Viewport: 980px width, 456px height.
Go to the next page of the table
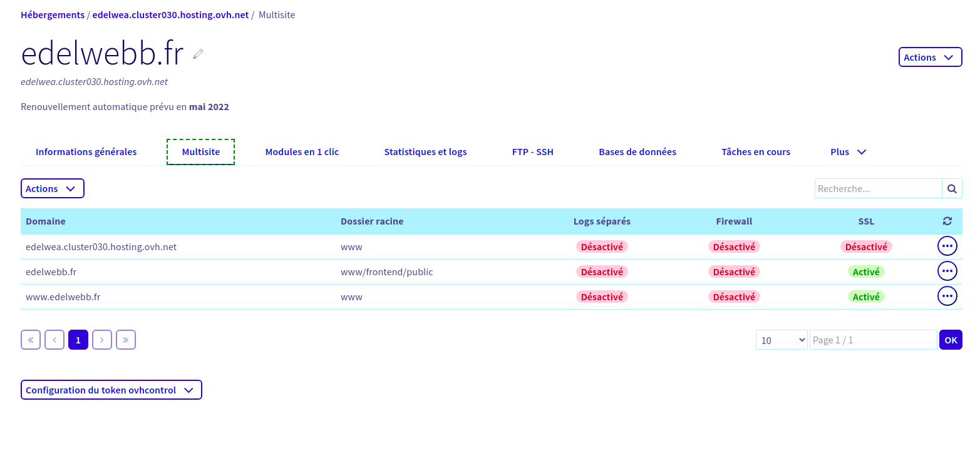[x=102, y=340]
